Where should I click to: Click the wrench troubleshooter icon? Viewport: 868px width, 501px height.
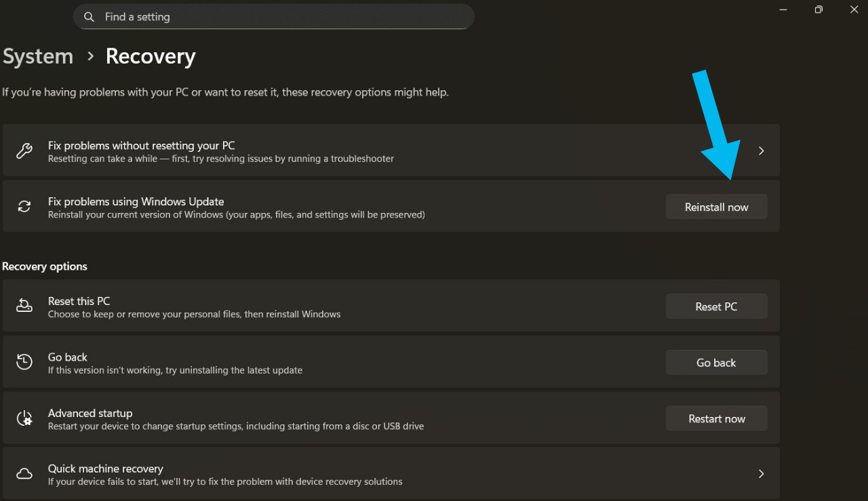24,151
